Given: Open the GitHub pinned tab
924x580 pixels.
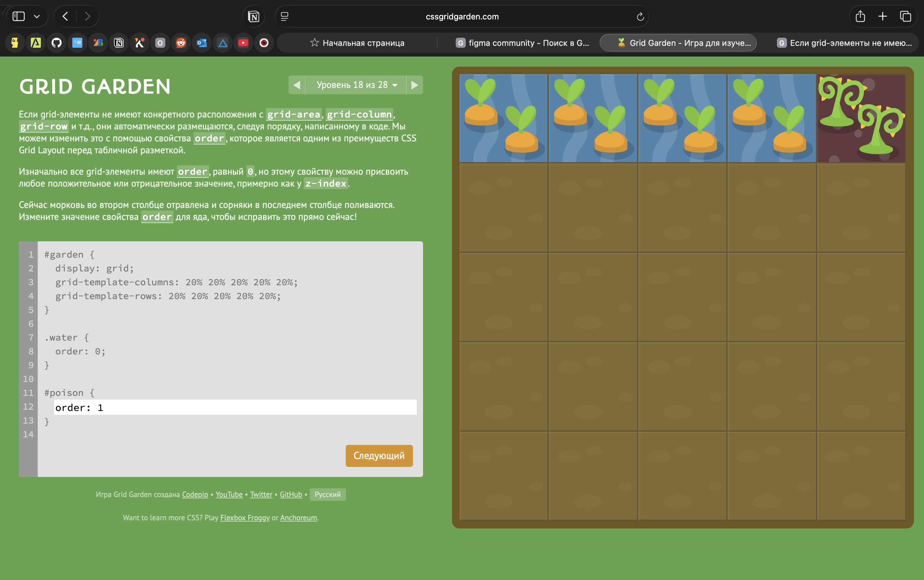Looking at the screenshot, I should (56, 43).
